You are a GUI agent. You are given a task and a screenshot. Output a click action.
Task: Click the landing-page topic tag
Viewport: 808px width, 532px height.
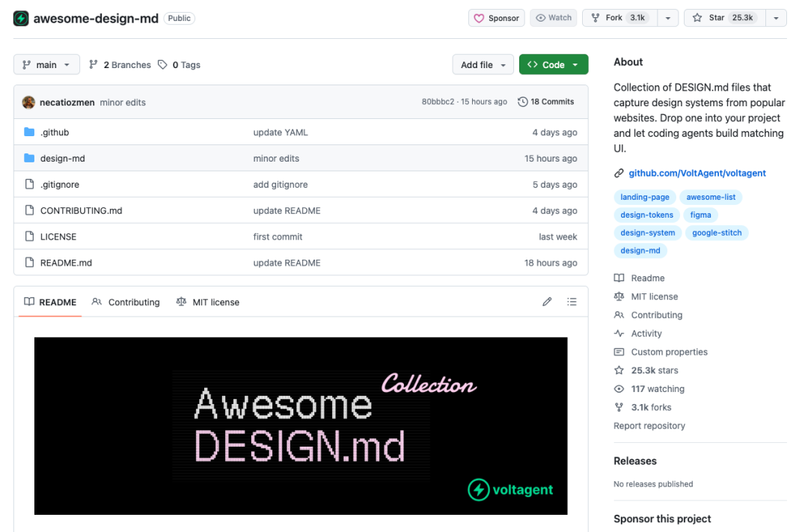tap(645, 197)
